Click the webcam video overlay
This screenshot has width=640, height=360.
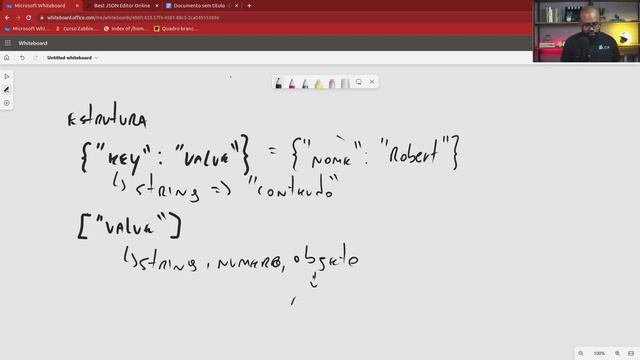point(586,31)
